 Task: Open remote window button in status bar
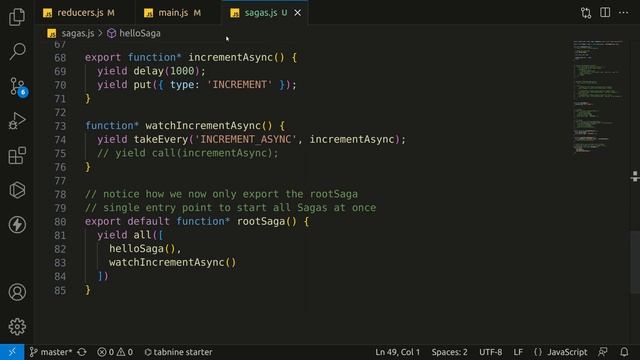(x=12, y=352)
